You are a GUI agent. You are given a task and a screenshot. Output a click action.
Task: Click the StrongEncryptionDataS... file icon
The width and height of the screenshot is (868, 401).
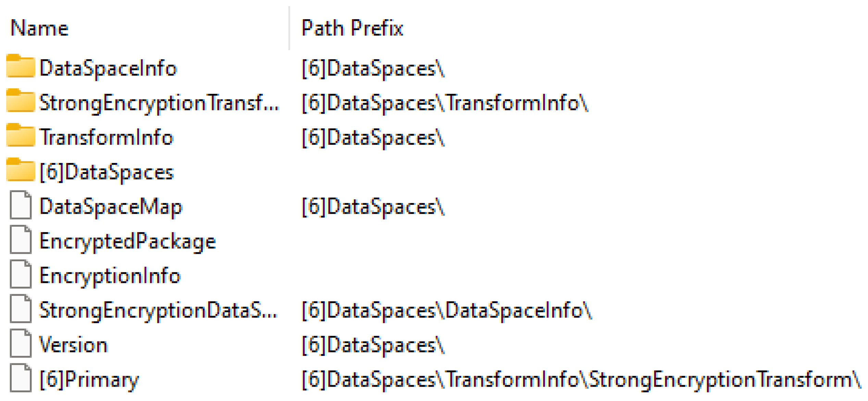21,309
